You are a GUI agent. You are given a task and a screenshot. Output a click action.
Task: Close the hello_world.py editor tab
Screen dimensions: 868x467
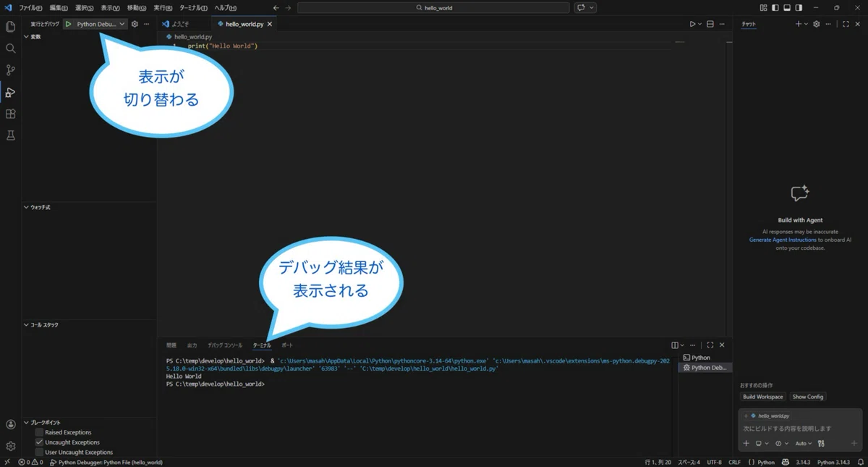click(270, 24)
